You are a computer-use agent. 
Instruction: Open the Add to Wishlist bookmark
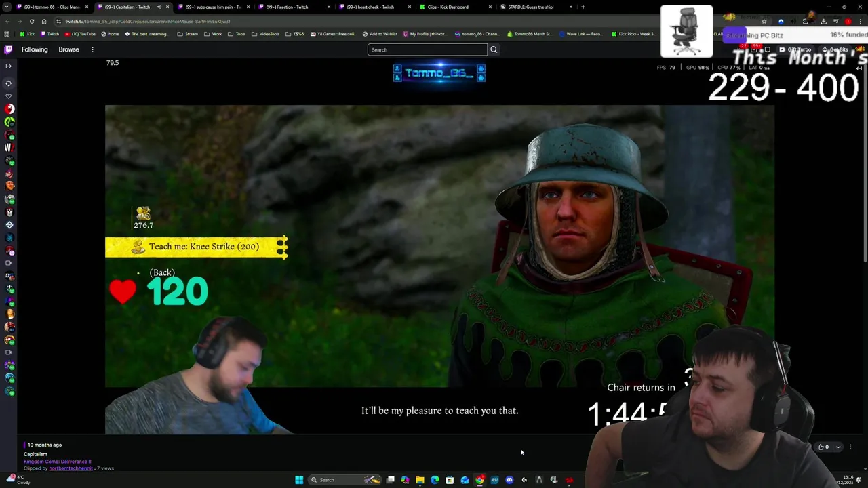(x=380, y=34)
